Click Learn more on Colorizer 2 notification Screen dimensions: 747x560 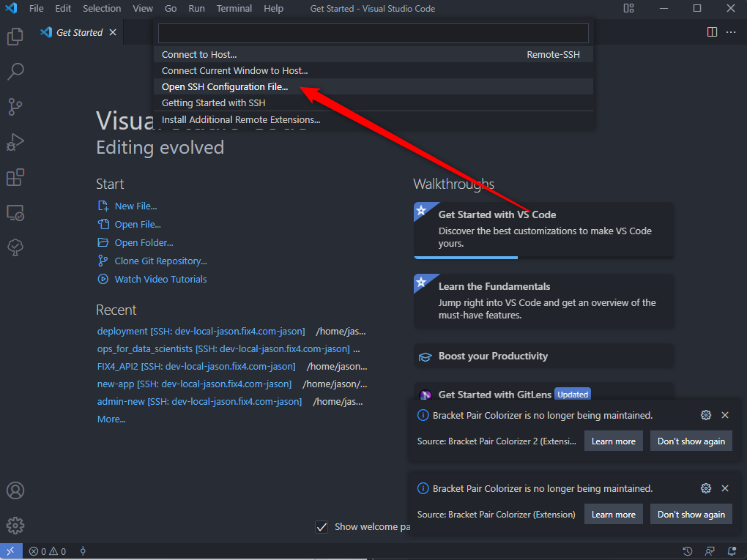click(x=614, y=441)
